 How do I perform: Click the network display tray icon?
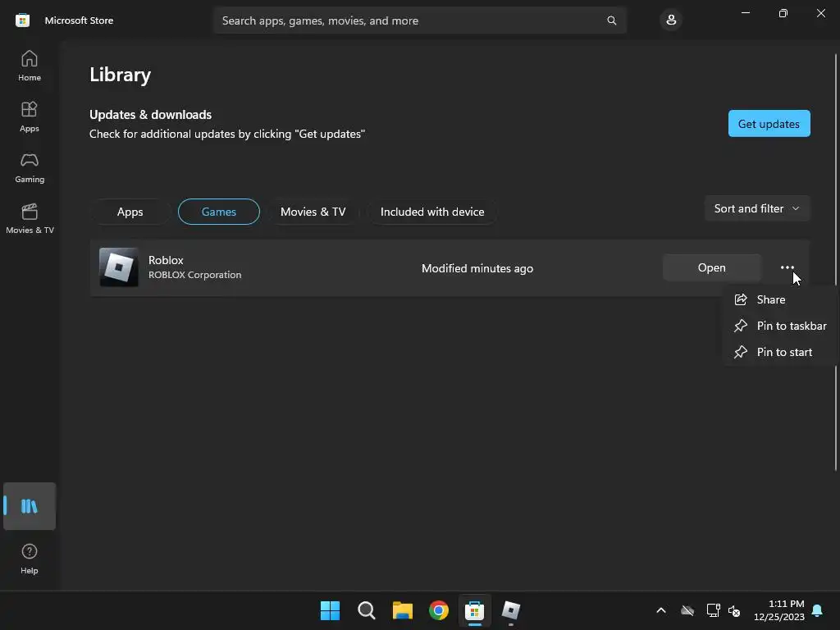(x=713, y=610)
